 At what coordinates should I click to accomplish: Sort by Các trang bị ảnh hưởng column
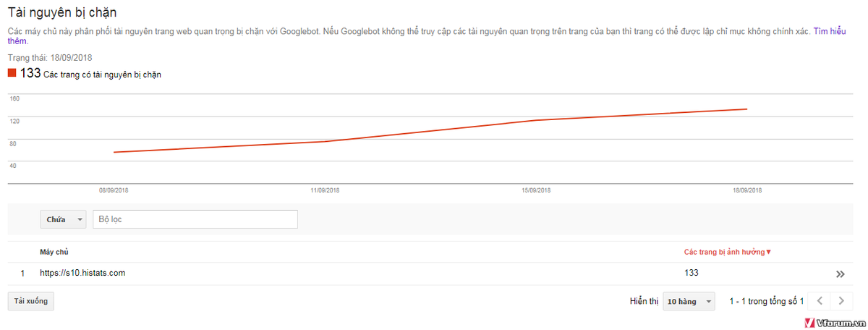pyautogui.click(x=724, y=253)
